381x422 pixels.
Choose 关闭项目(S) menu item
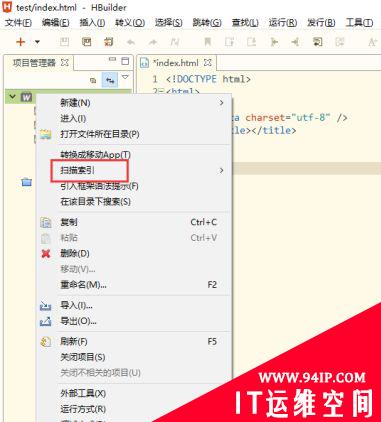coord(133,357)
